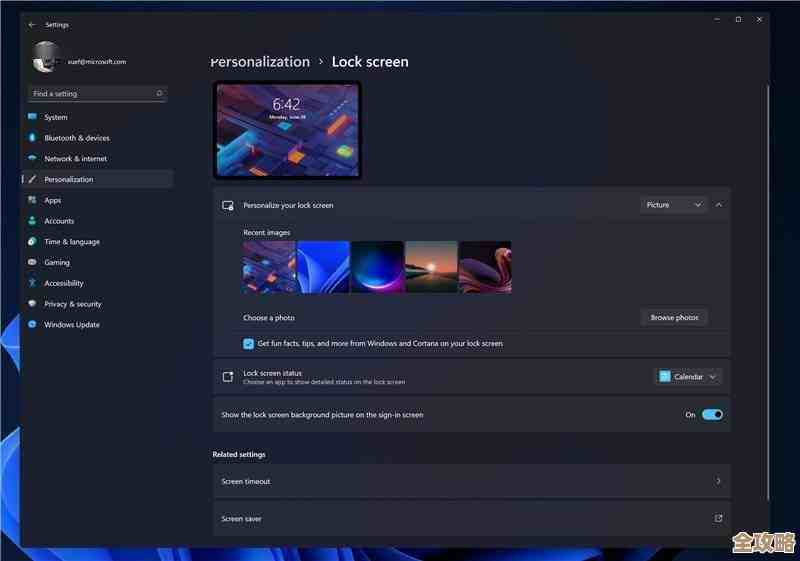Image resolution: width=800 pixels, height=561 pixels.
Task: Select the Gaming icon
Action: [32, 262]
